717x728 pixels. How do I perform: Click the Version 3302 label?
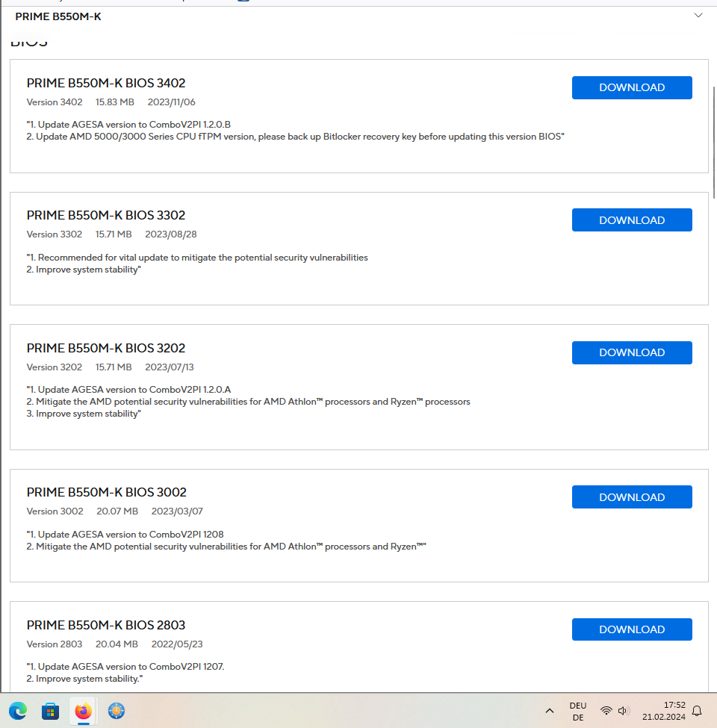point(55,234)
